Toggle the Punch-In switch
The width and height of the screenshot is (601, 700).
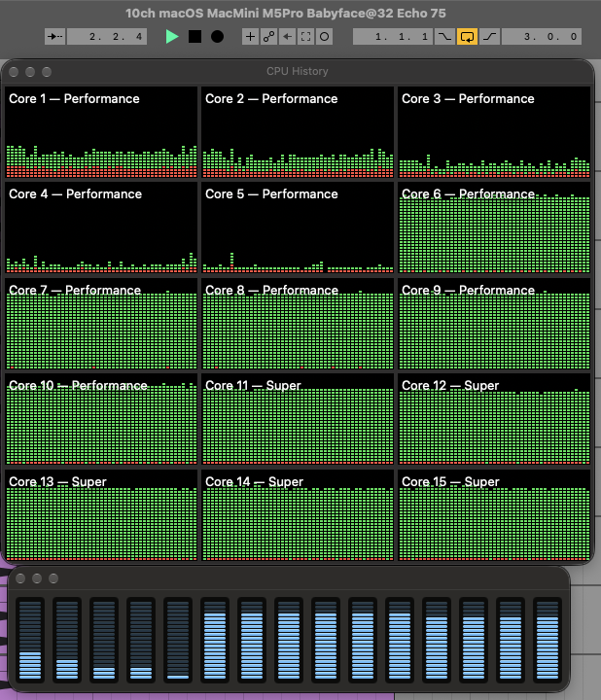point(444,37)
